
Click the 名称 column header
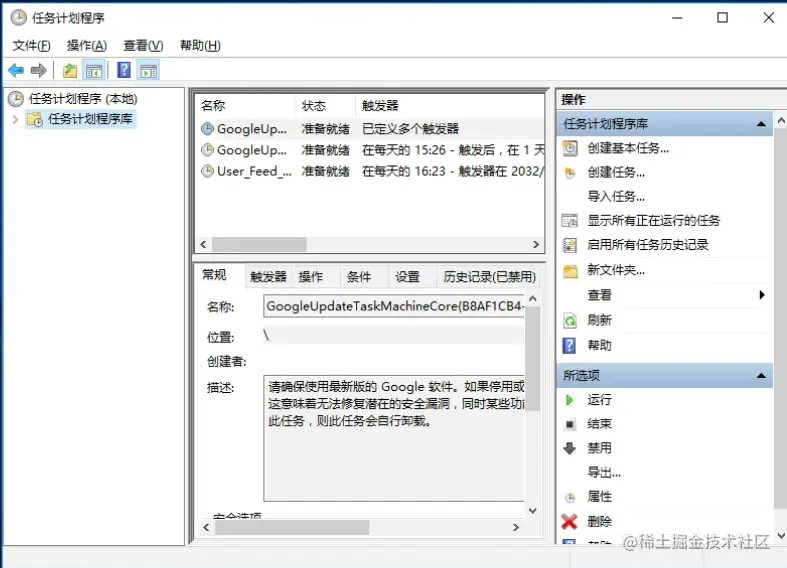(245, 106)
